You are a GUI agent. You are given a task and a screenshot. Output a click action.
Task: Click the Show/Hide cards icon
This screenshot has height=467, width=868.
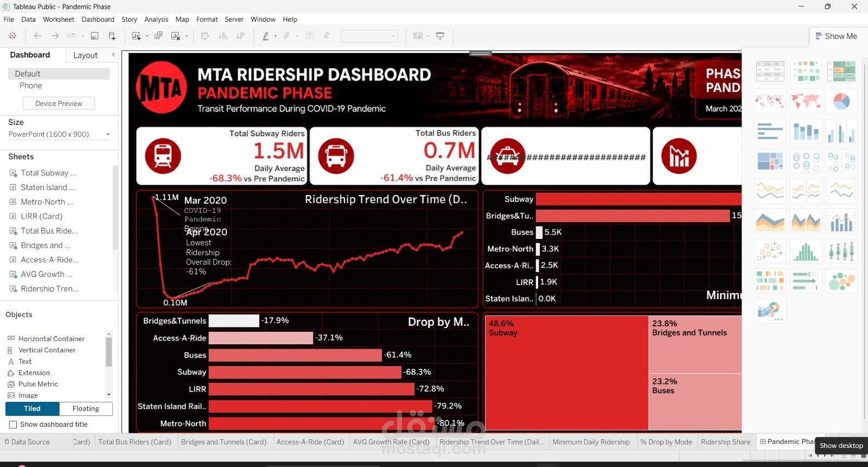tap(418, 36)
